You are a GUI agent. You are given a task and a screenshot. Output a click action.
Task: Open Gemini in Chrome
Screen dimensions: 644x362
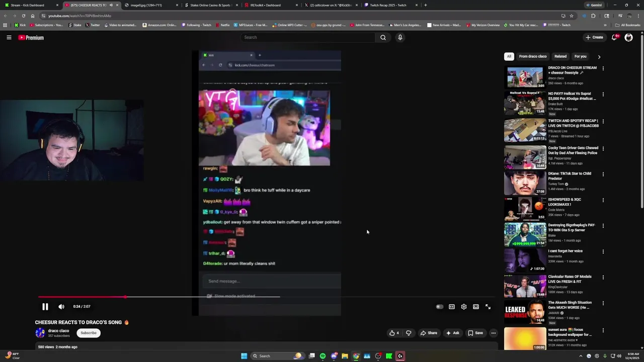point(594,5)
